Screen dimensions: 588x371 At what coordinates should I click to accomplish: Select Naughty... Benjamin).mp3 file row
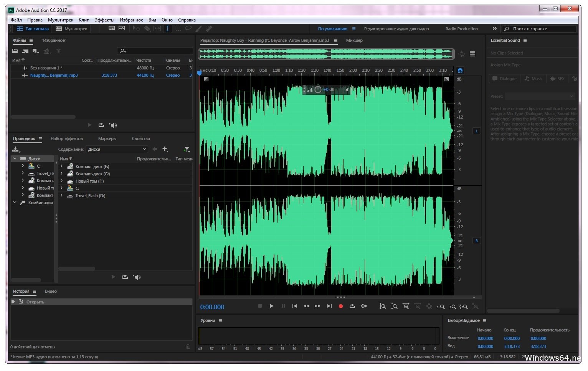pyautogui.click(x=102, y=75)
